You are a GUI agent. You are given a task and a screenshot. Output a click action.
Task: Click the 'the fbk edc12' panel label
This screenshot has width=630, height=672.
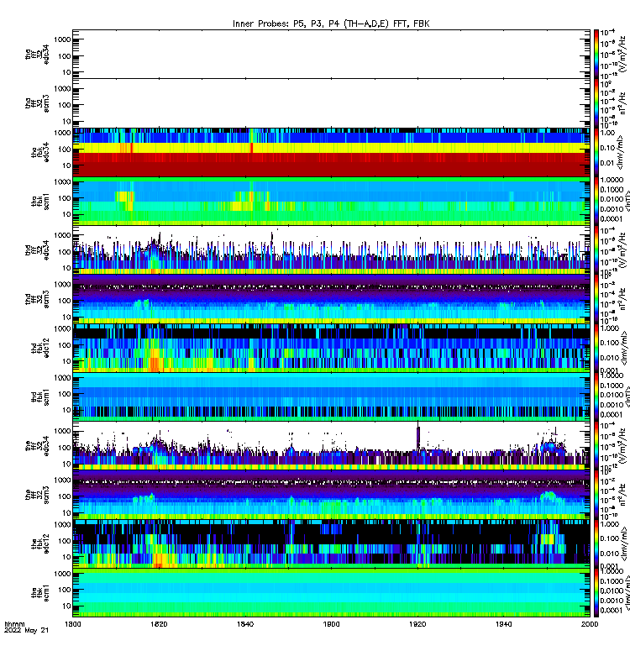(40, 543)
